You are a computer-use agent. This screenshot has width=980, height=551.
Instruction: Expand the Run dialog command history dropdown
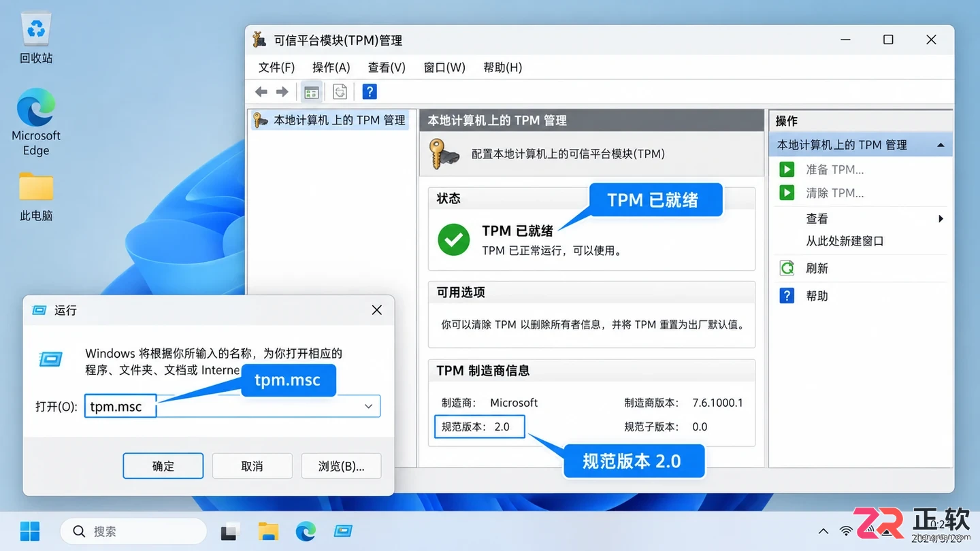(x=368, y=406)
